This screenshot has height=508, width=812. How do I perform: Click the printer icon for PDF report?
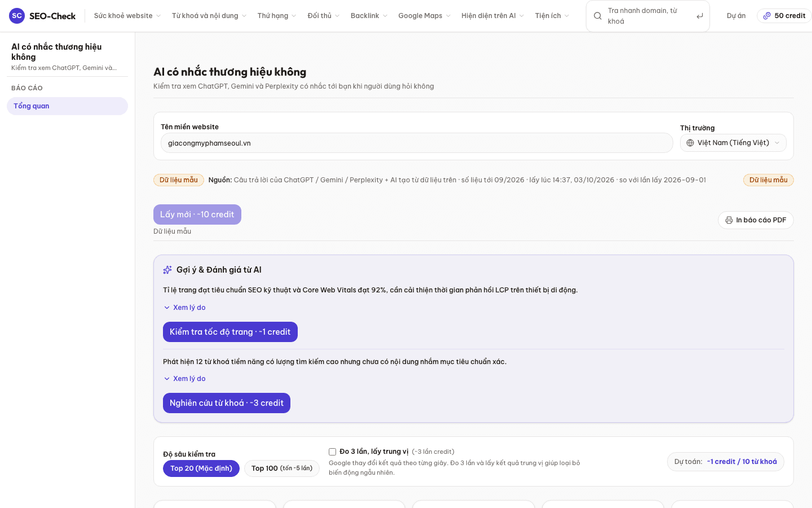coord(729,220)
